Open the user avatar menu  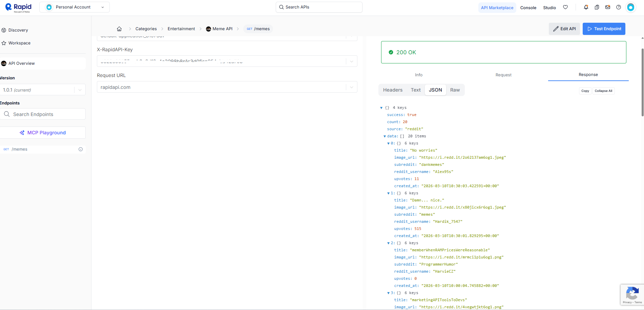tap(631, 7)
